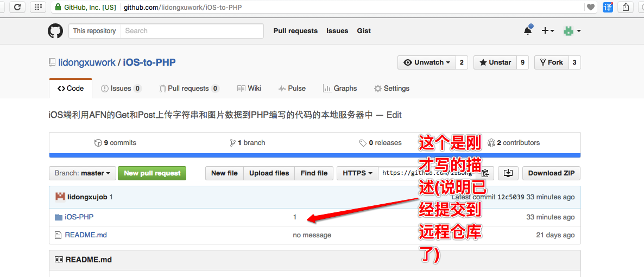Screen dimensions: 644x277
Task: Click the heart bookmark icon in address bar
Action: tap(590, 7)
